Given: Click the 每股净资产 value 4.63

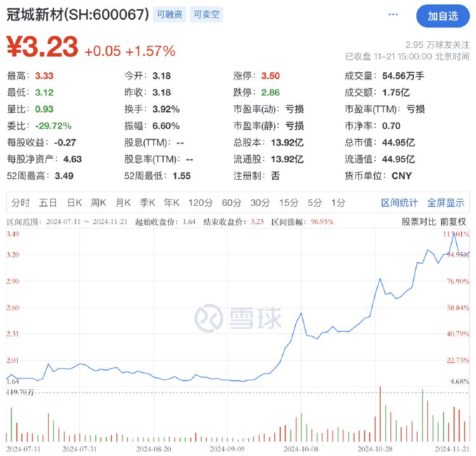Looking at the screenshot, I should (72, 159).
